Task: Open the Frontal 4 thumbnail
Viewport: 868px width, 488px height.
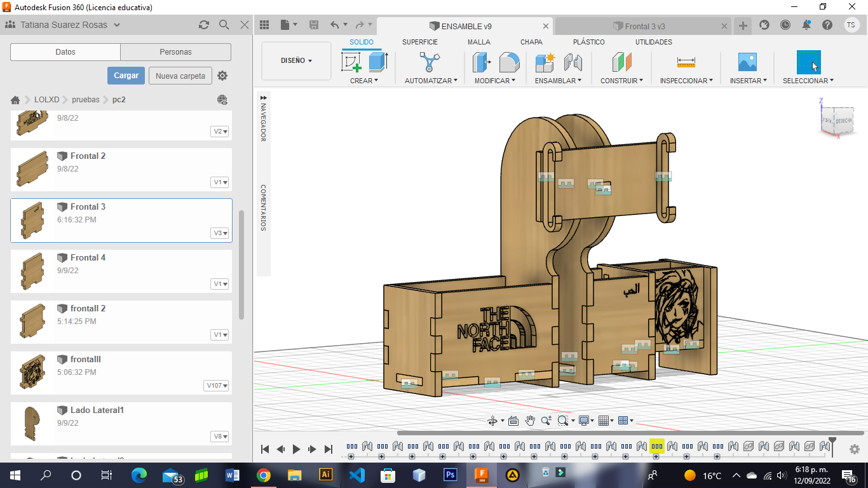Action: click(x=32, y=271)
